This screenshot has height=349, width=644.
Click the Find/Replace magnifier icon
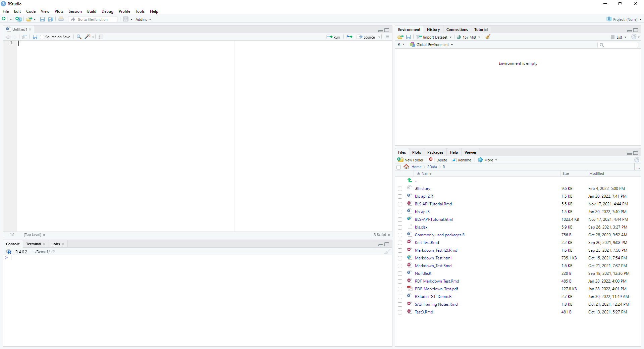coord(79,37)
